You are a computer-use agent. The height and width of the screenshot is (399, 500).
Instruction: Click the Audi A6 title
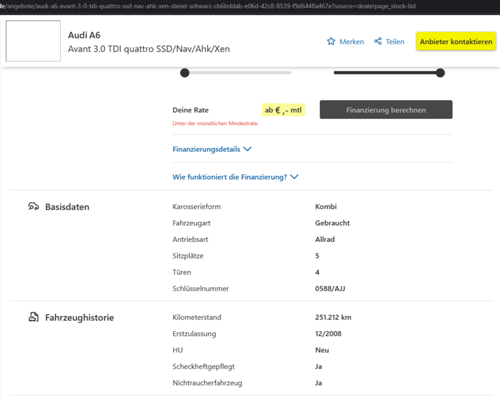pyautogui.click(x=84, y=35)
